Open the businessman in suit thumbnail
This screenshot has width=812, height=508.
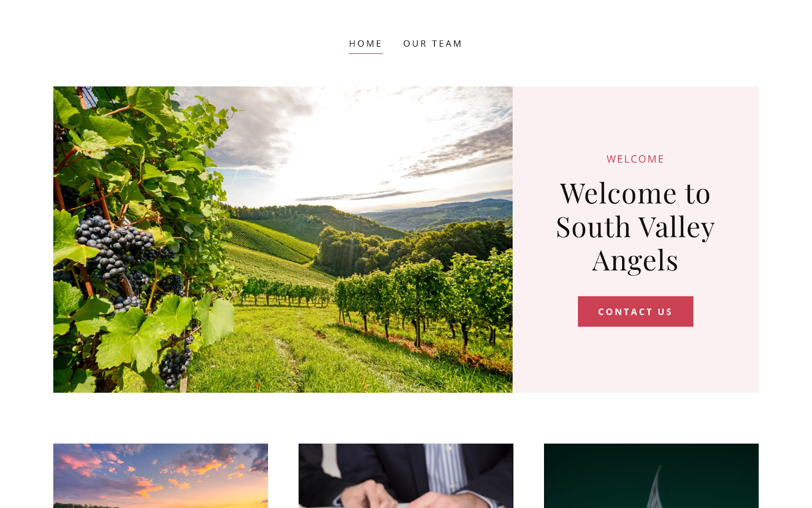point(405,475)
